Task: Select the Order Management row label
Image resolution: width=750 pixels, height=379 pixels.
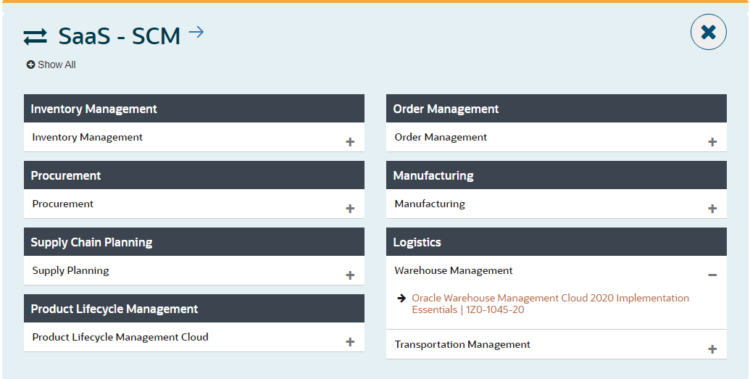Action: [x=441, y=137]
